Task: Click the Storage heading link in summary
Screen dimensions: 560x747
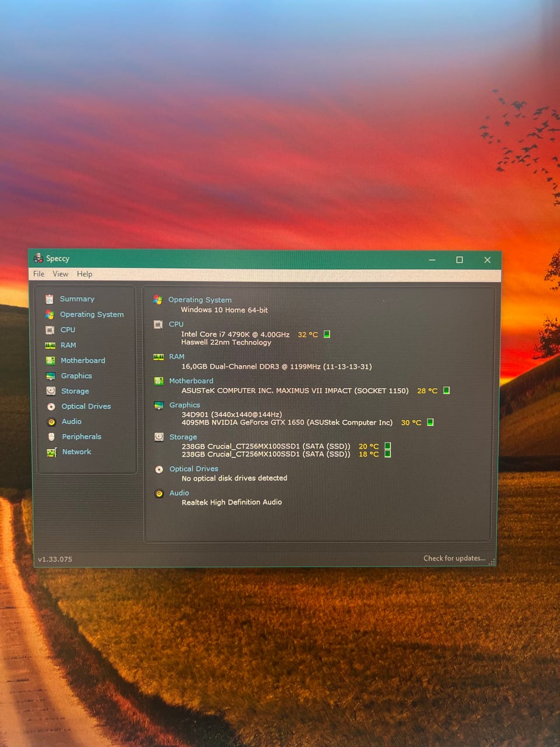Action: point(183,437)
